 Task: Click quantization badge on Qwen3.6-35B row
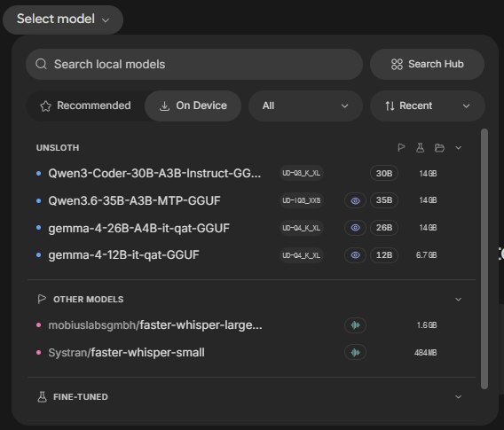[x=301, y=200]
